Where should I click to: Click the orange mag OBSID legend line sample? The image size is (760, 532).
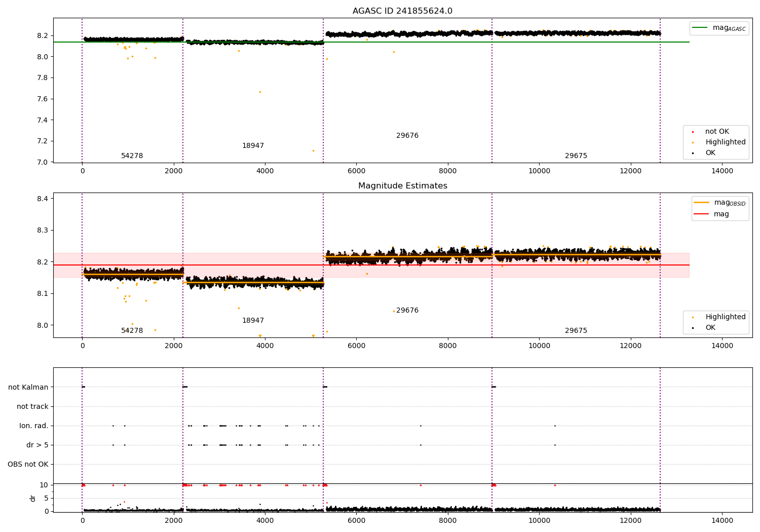pyautogui.click(x=701, y=203)
